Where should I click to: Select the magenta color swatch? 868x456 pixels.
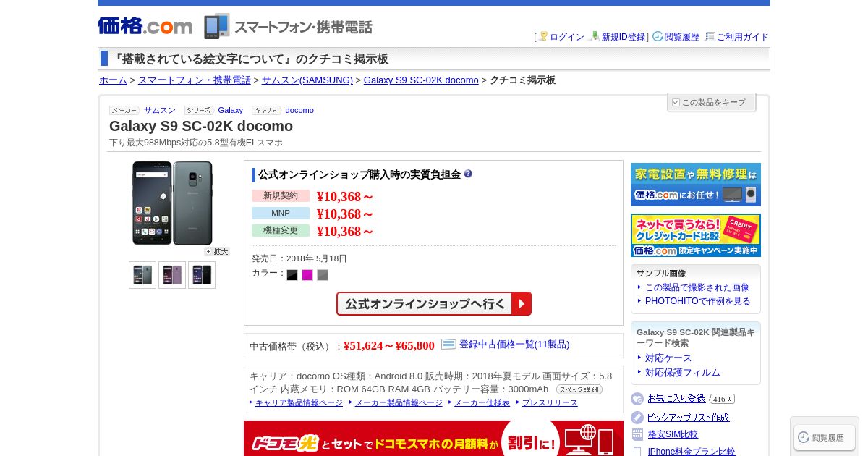click(x=307, y=275)
